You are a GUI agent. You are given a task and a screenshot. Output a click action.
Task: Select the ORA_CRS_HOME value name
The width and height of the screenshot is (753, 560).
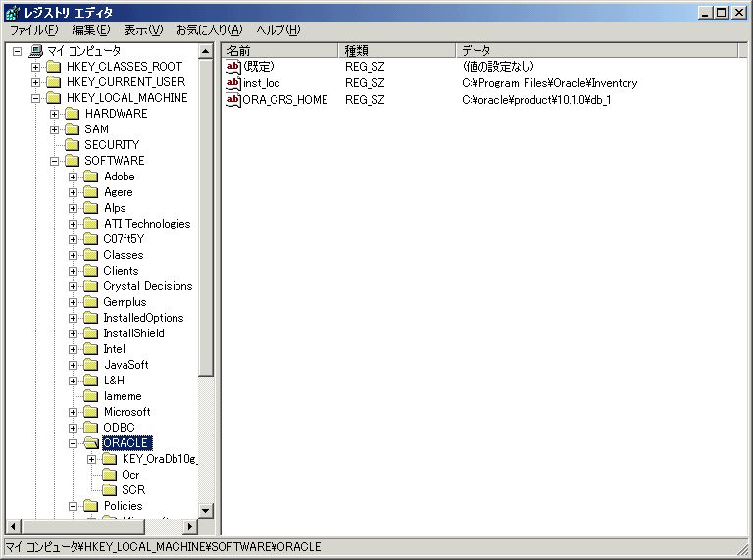(x=285, y=100)
